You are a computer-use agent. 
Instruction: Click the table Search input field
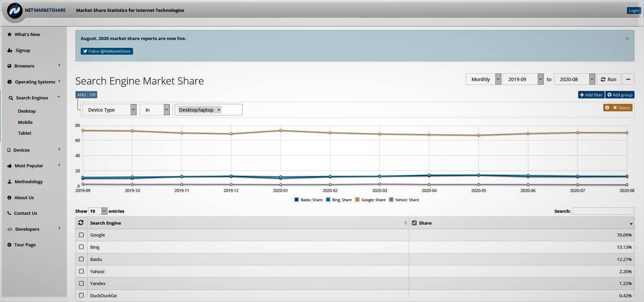[603, 211]
